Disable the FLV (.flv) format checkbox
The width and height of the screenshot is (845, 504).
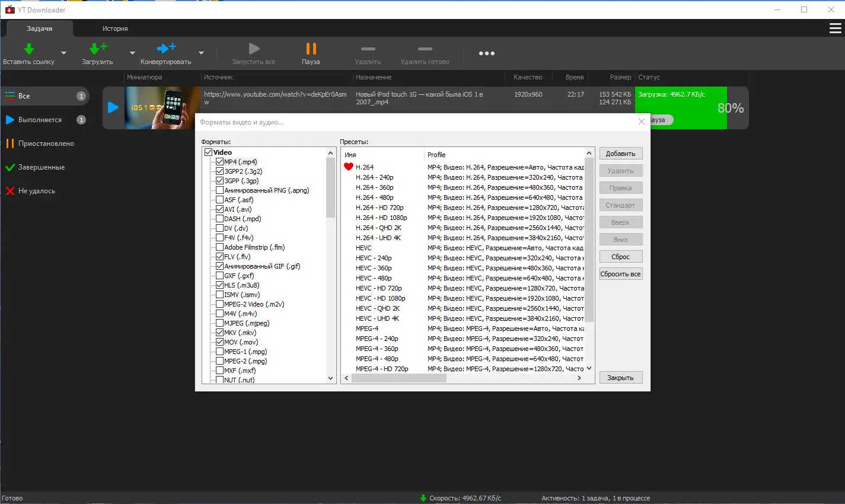[x=220, y=256]
